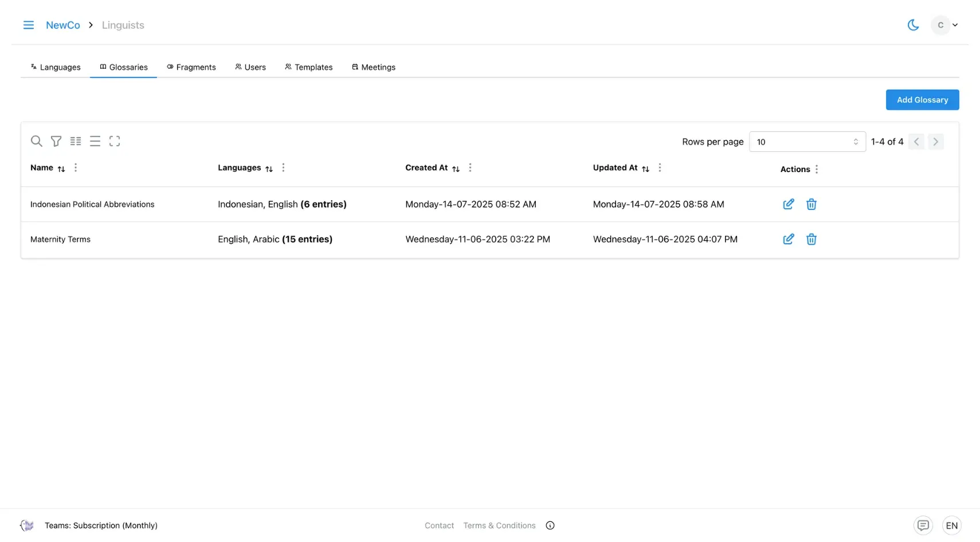Image resolution: width=980 pixels, height=542 pixels.
Task: Click 'Wednesday-11-06-2025 03:22 PM' created date
Action: tap(477, 239)
